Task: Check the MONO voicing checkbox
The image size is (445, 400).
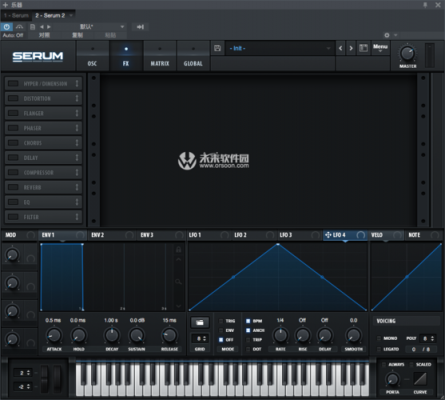Action: 379,338
